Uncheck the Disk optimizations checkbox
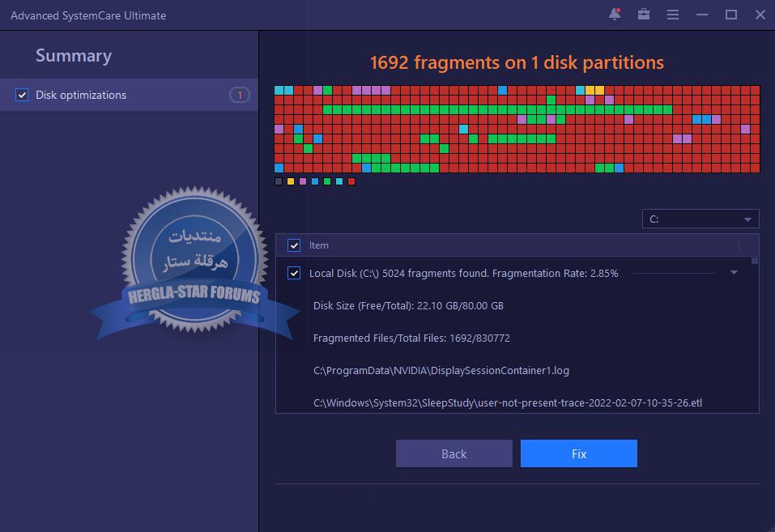The image size is (775, 532). pyautogui.click(x=22, y=95)
